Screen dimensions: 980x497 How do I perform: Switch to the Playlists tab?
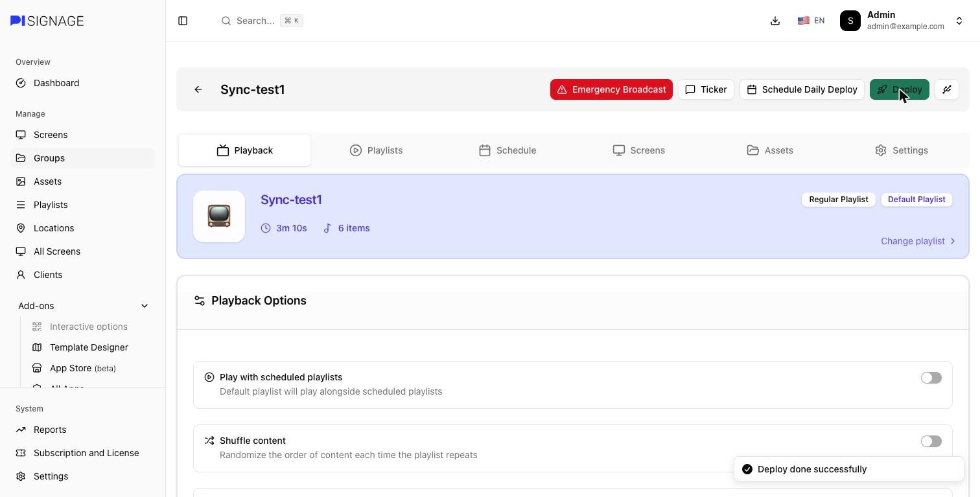pos(376,150)
